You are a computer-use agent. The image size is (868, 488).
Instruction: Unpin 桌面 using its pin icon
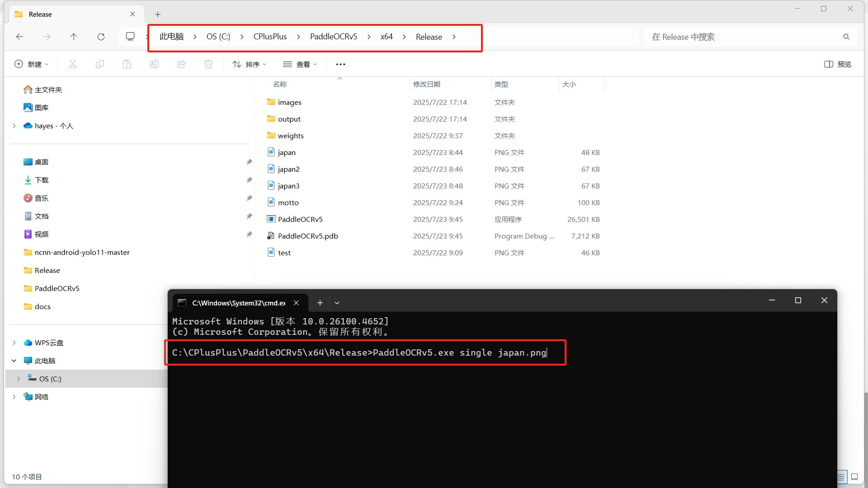(249, 162)
